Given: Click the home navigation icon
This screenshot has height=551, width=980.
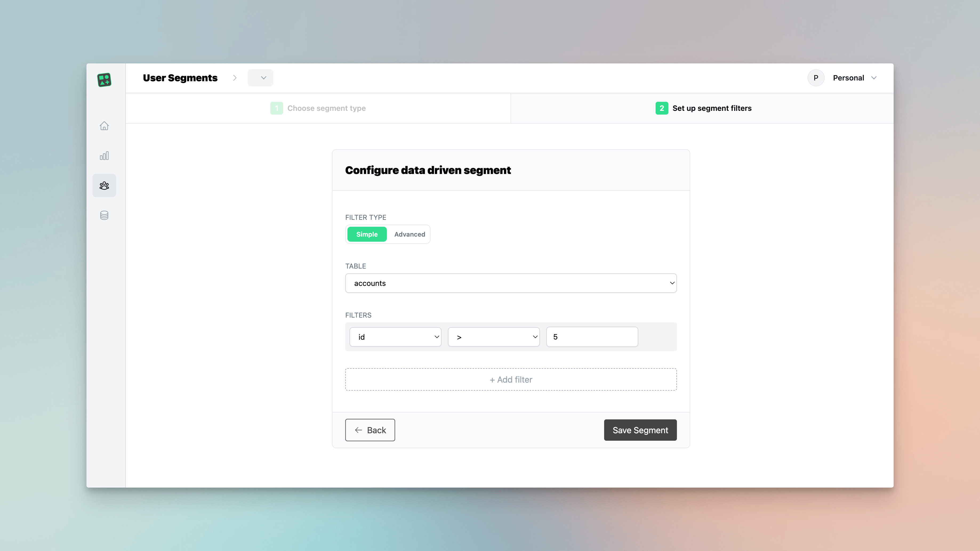Looking at the screenshot, I should coord(104,126).
